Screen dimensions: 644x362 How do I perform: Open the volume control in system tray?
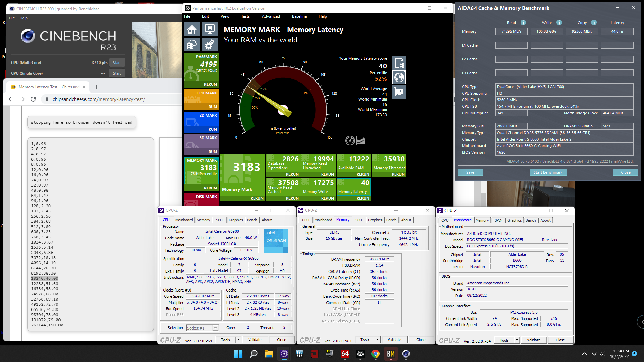pyautogui.click(x=602, y=354)
